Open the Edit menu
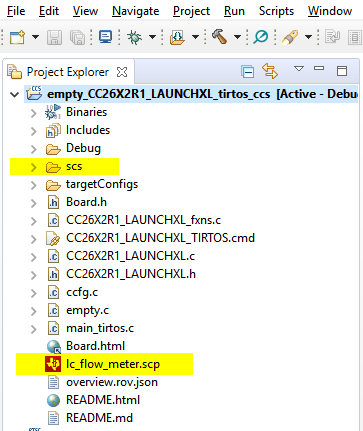The height and width of the screenshot is (431, 363). (x=49, y=11)
